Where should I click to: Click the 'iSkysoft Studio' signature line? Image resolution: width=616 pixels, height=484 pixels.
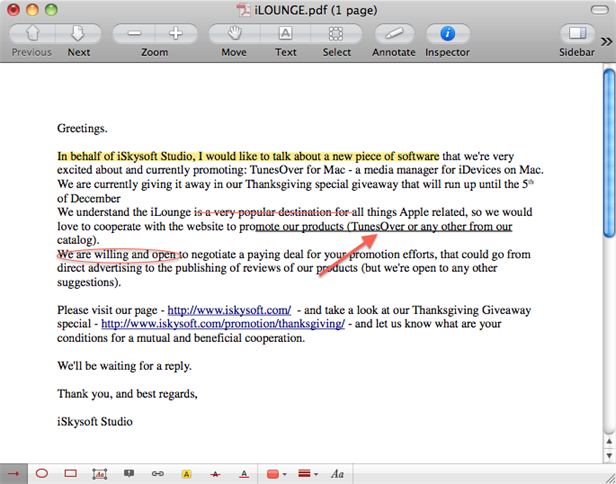(x=95, y=422)
